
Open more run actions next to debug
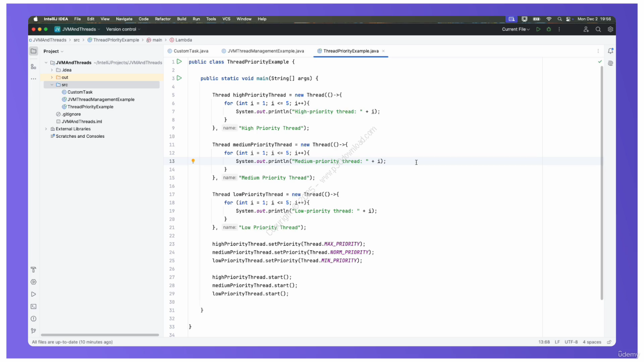coord(558,29)
